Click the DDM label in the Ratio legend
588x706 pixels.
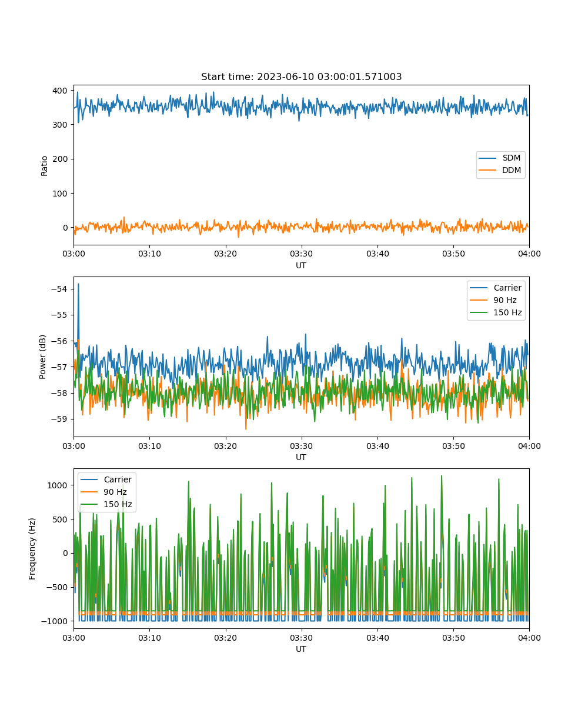[x=511, y=171]
